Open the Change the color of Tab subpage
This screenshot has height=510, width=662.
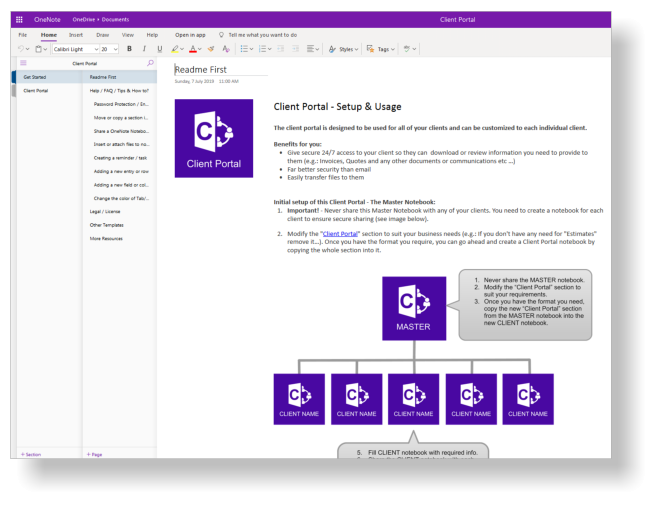120,198
